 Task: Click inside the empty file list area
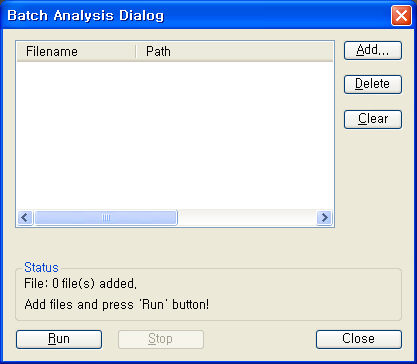175,135
